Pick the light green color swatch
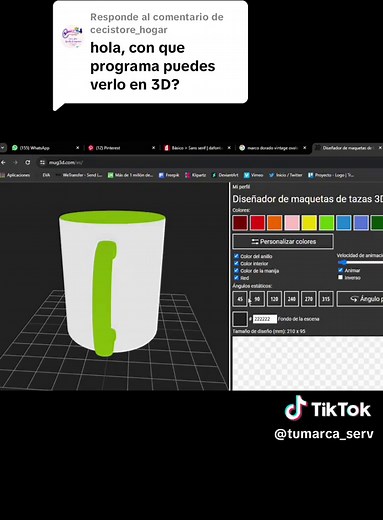The height and width of the screenshot is (520, 383). (x=326, y=223)
